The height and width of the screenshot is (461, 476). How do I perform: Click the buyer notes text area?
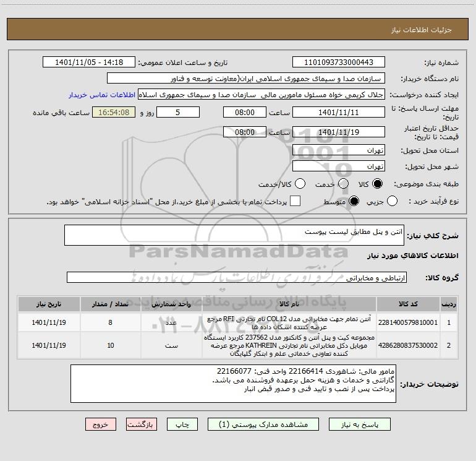tap(233, 384)
